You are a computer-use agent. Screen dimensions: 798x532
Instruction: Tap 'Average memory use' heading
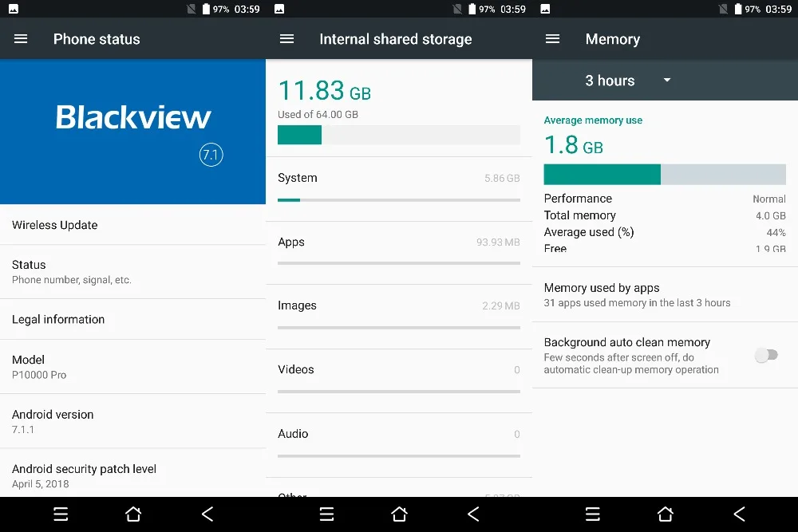pos(593,120)
